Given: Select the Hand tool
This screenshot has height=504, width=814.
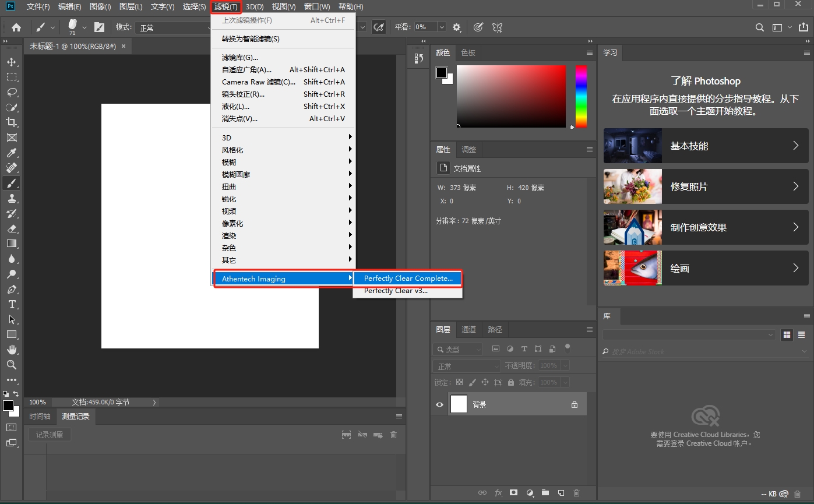Looking at the screenshot, I should point(12,350).
